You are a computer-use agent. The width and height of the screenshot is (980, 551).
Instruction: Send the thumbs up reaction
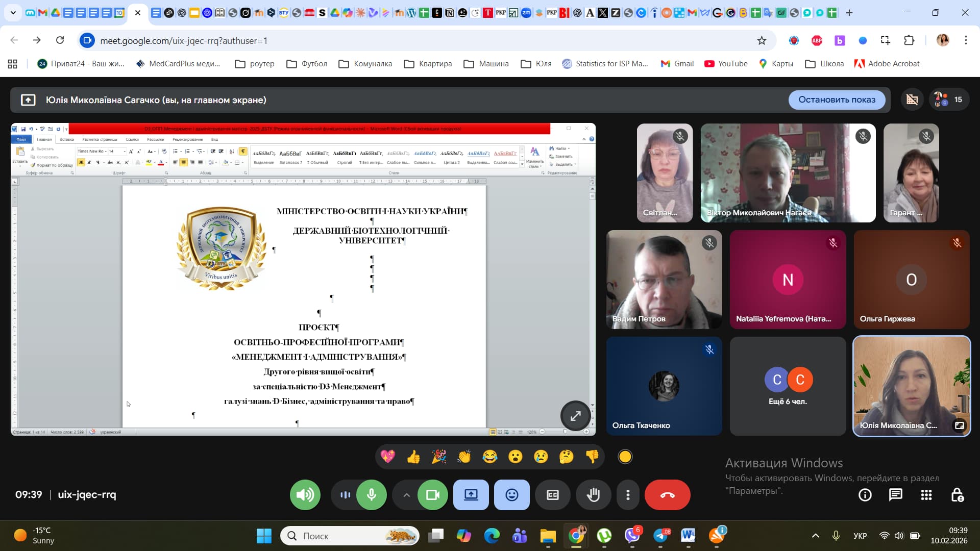point(413,457)
